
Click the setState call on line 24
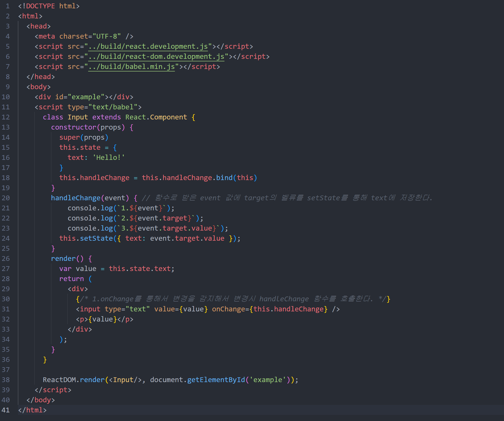(x=96, y=238)
